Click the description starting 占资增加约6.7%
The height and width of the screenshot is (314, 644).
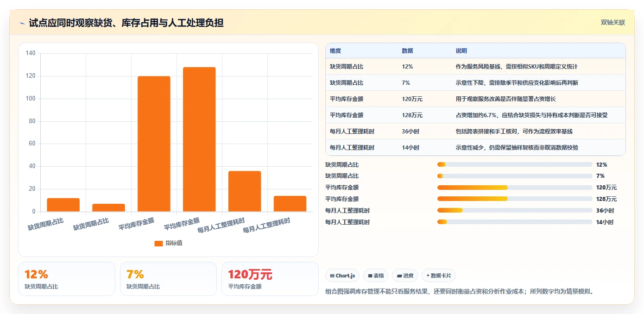[x=531, y=115]
